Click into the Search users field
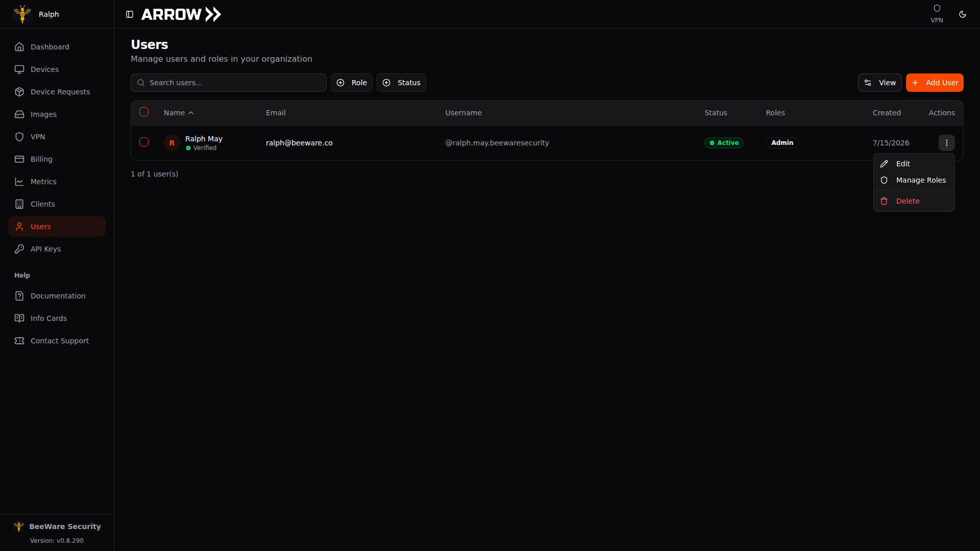Viewport: 980px width, 551px height. [229, 83]
